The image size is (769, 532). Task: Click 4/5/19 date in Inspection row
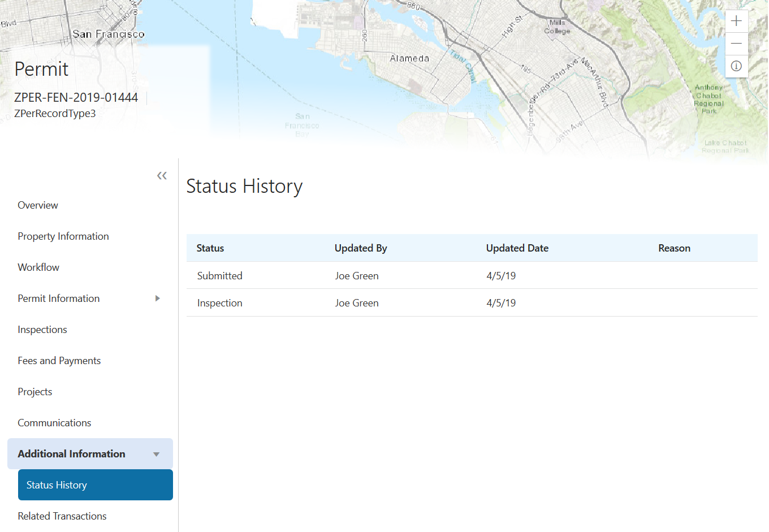[x=501, y=303]
